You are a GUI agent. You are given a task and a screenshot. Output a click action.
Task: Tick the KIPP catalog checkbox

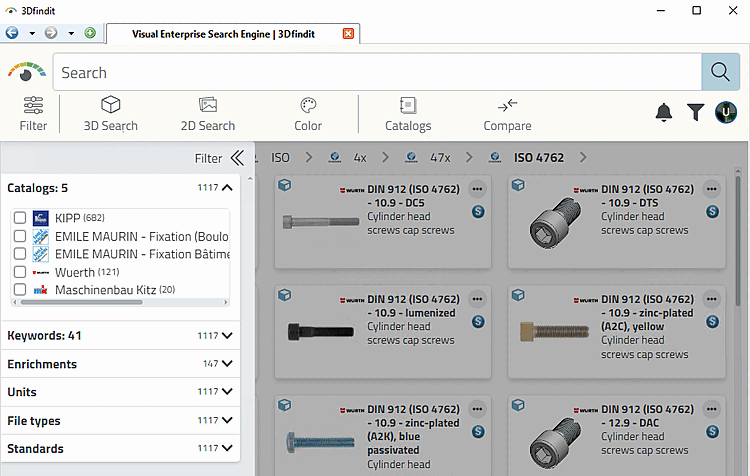click(20, 218)
